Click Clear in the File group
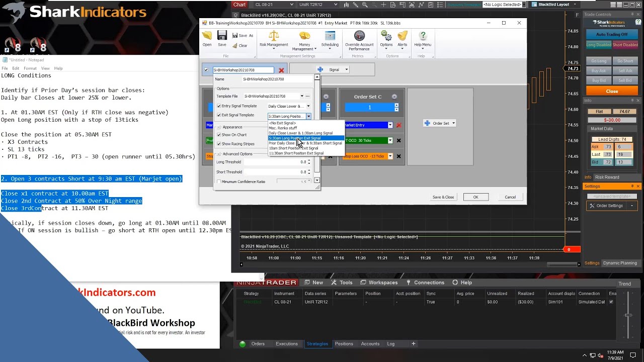Viewport: 644px width, 362px height. click(x=239, y=45)
